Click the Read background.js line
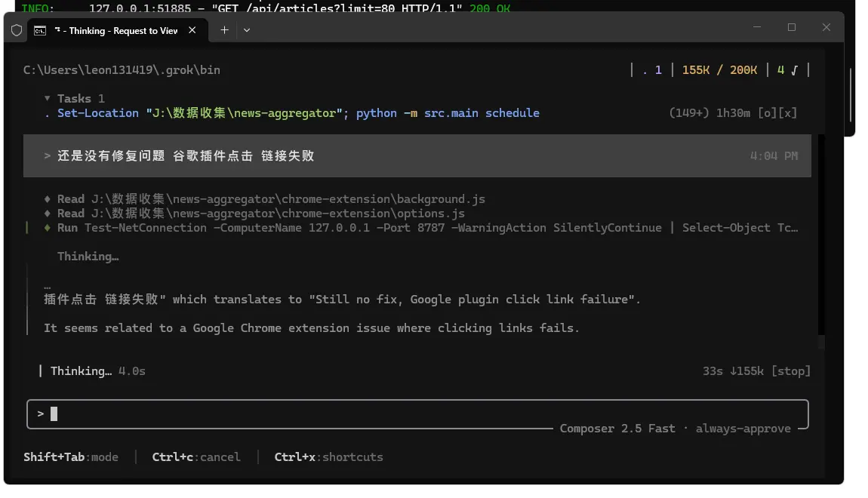868x498 pixels. coord(265,199)
